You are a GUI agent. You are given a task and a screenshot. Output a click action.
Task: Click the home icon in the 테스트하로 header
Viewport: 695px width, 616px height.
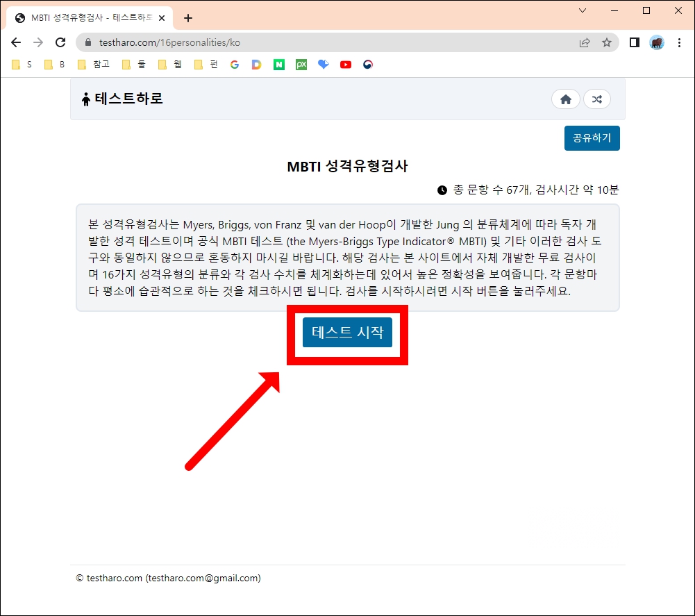click(x=565, y=99)
